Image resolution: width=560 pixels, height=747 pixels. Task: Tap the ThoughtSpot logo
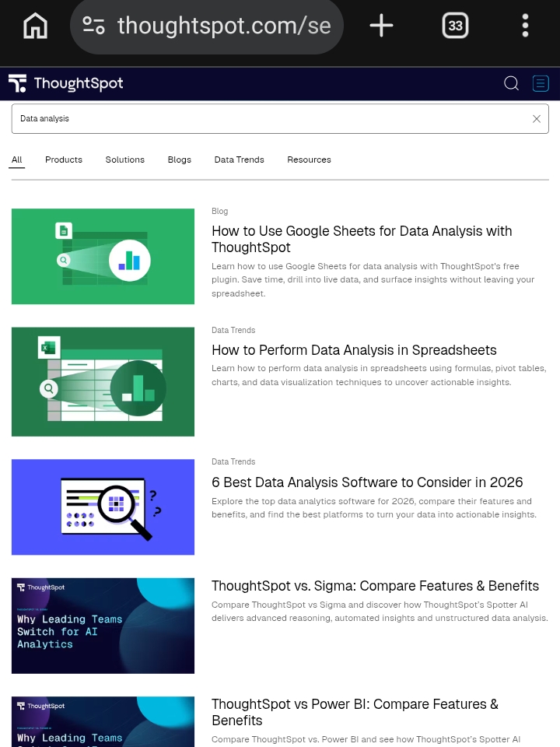(x=65, y=84)
